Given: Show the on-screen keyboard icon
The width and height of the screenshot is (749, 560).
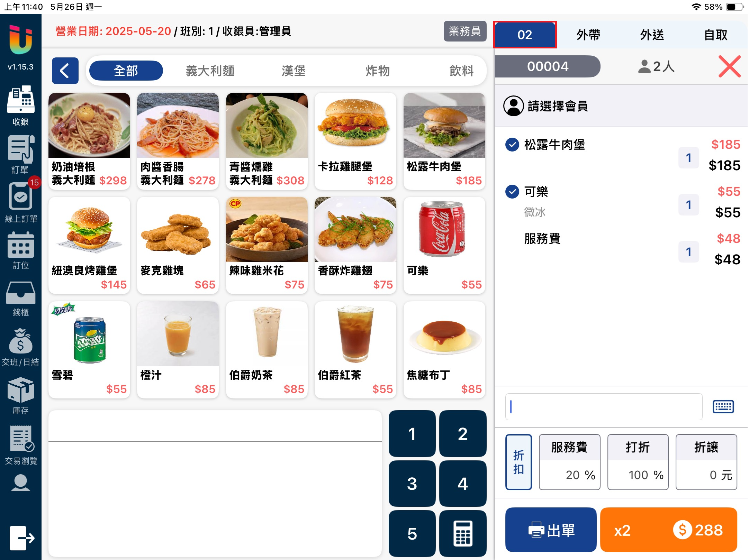Looking at the screenshot, I should (x=723, y=407).
